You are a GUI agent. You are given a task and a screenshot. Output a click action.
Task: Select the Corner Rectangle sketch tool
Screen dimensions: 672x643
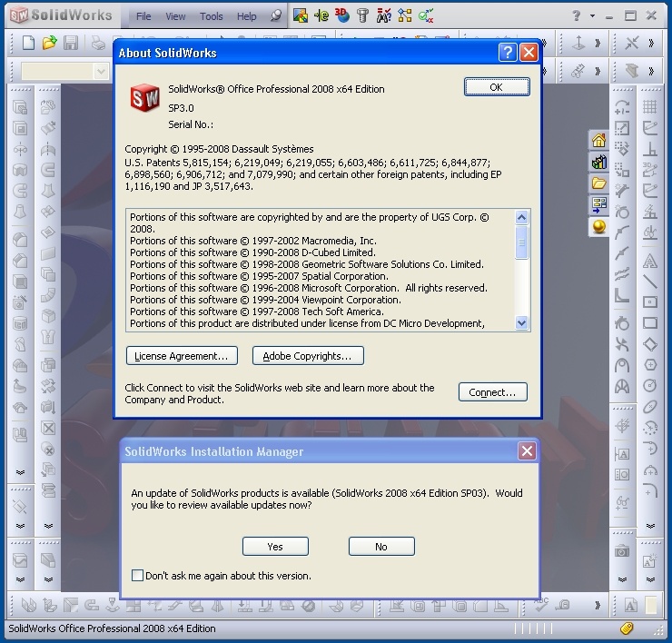click(x=650, y=322)
